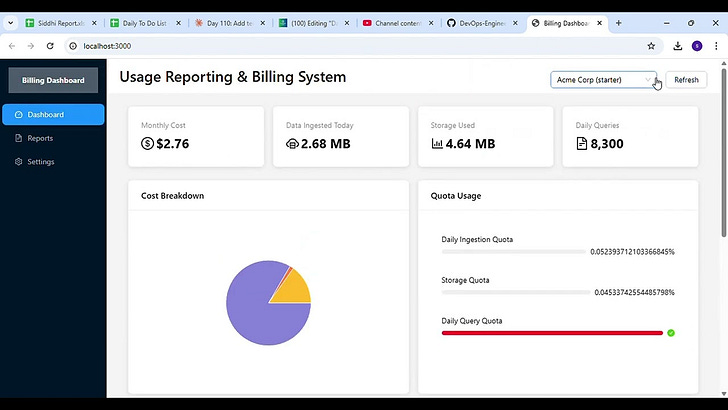Image resolution: width=728 pixels, height=410 pixels.
Task: Click the Storage Quota percentage value
Action: (x=635, y=293)
